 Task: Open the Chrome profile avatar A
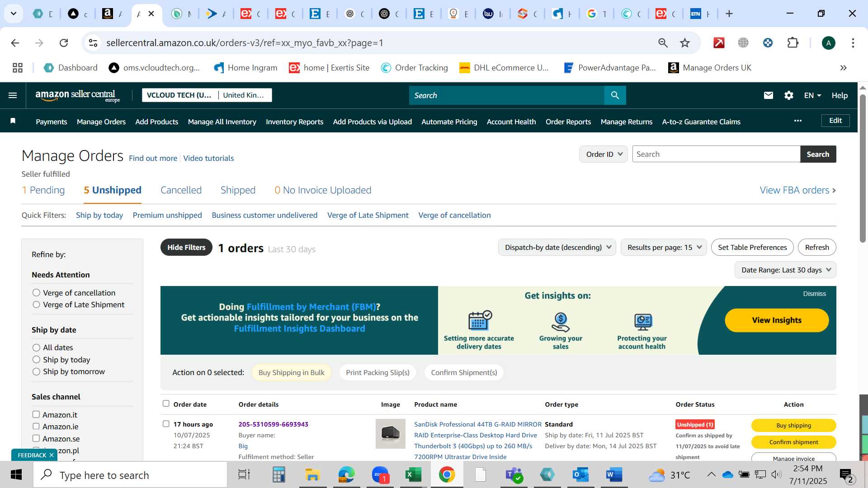coord(828,43)
